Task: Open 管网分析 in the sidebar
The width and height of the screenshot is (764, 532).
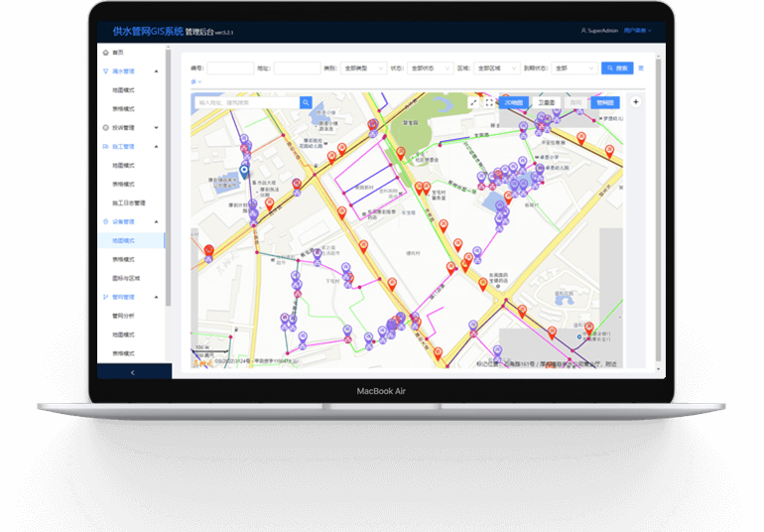Action: (124, 316)
